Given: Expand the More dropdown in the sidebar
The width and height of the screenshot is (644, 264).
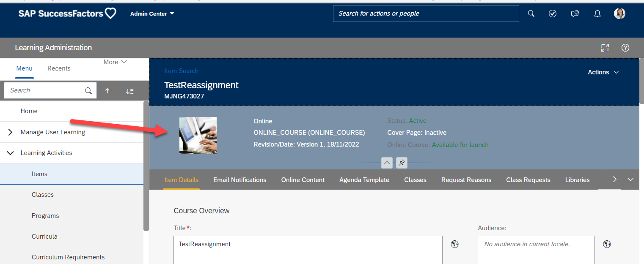Looking at the screenshot, I should pyautogui.click(x=115, y=62).
